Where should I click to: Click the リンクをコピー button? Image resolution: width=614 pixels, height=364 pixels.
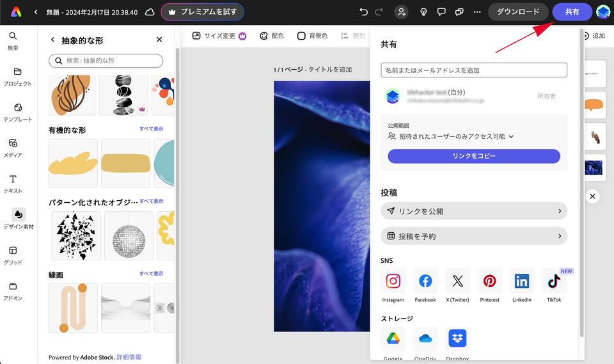(473, 156)
